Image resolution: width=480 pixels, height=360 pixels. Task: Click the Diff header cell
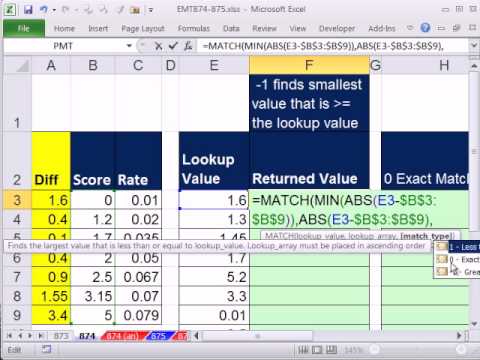pyautogui.click(x=51, y=161)
